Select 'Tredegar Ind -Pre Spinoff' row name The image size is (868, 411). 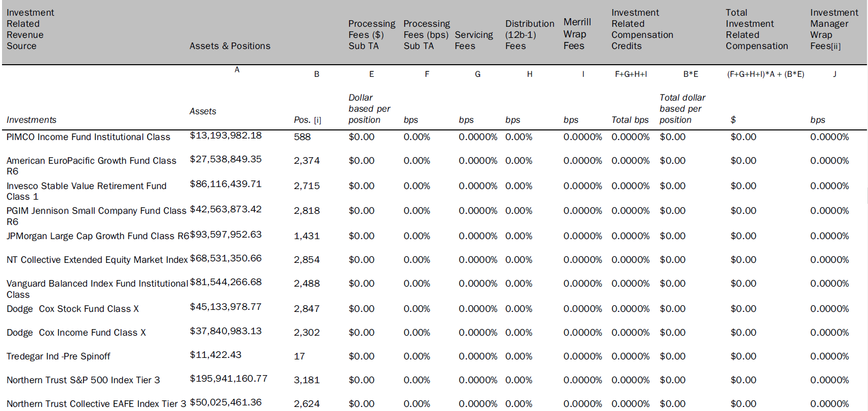58,356
